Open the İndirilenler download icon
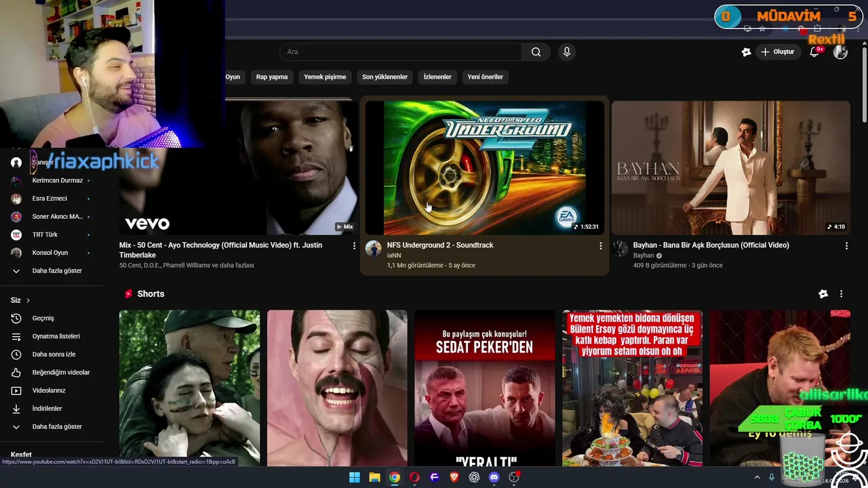This screenshot has height=488, width=868. pos(16,409)
